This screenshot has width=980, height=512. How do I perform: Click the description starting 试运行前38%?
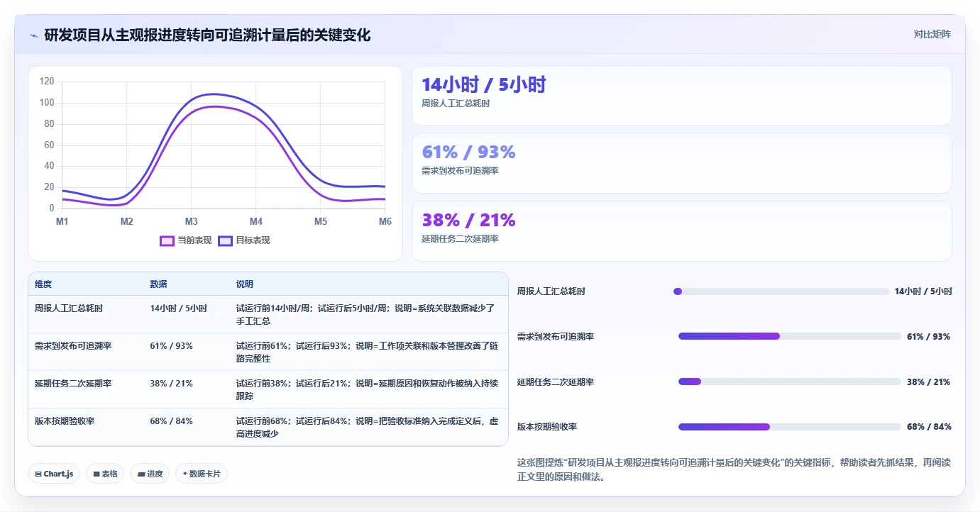(x=367, y=390)
